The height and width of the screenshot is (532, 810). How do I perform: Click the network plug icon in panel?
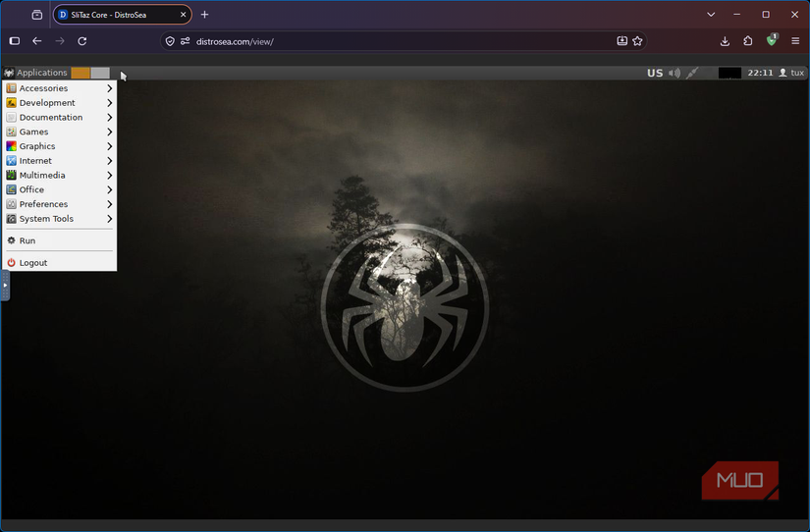pyautogui.click(x=692, y=73)
